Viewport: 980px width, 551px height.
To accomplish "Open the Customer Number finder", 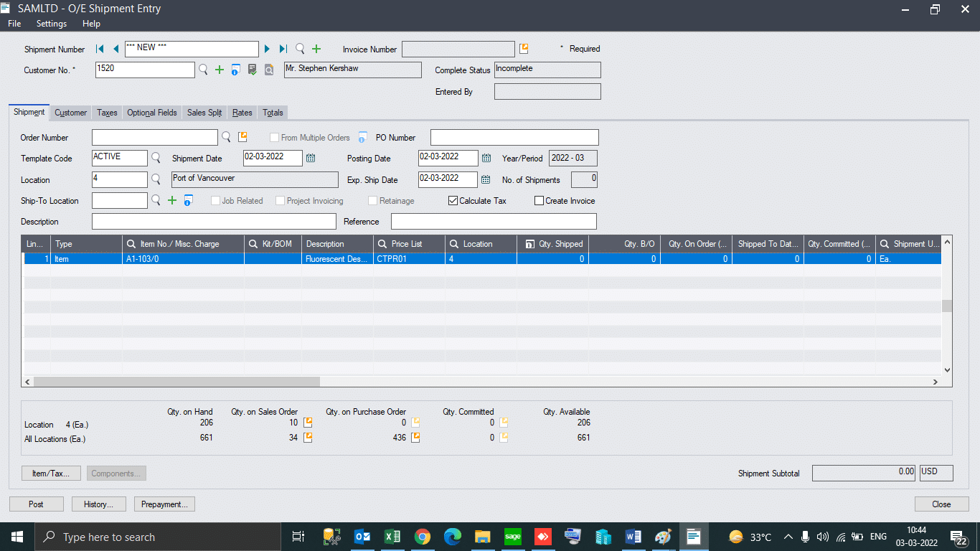I will tap(204, 70).
